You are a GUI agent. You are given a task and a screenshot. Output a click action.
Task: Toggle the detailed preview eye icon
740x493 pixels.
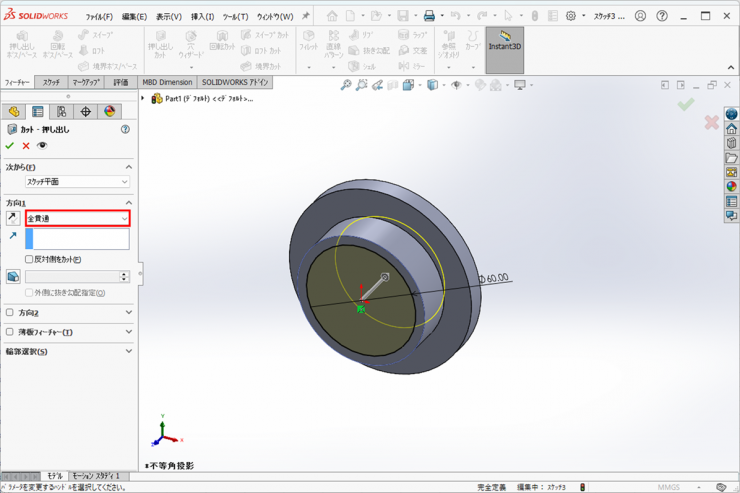tap(42, 146)
